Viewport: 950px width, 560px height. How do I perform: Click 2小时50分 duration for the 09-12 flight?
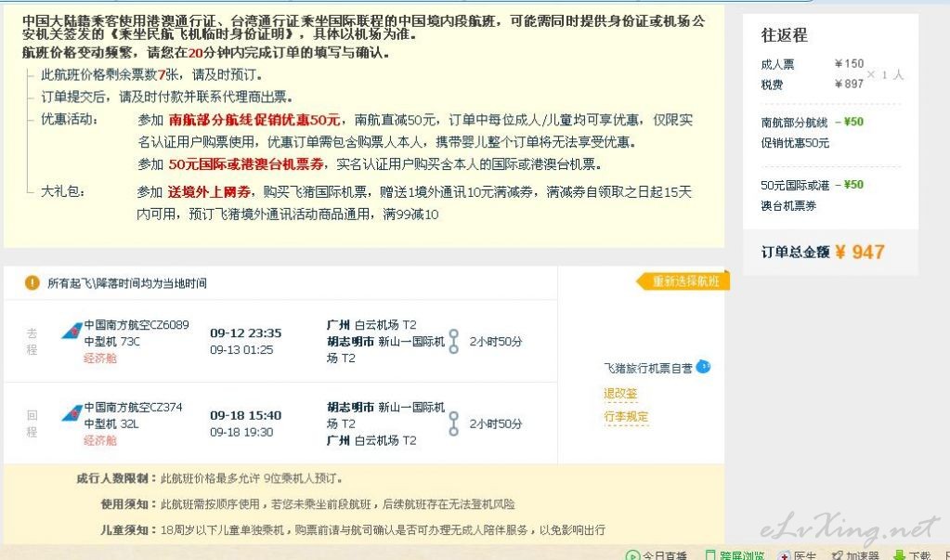(x=496, y=342)
